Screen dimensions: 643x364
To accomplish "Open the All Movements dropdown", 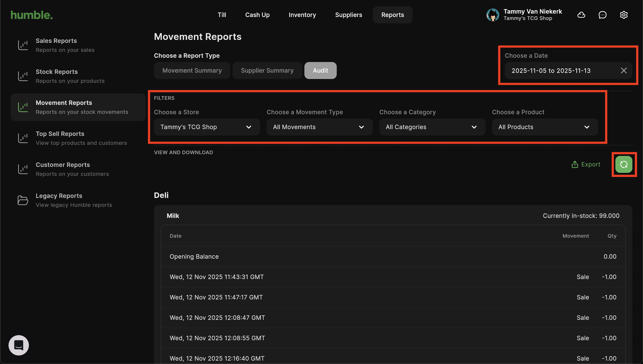I will coord(319,127).
